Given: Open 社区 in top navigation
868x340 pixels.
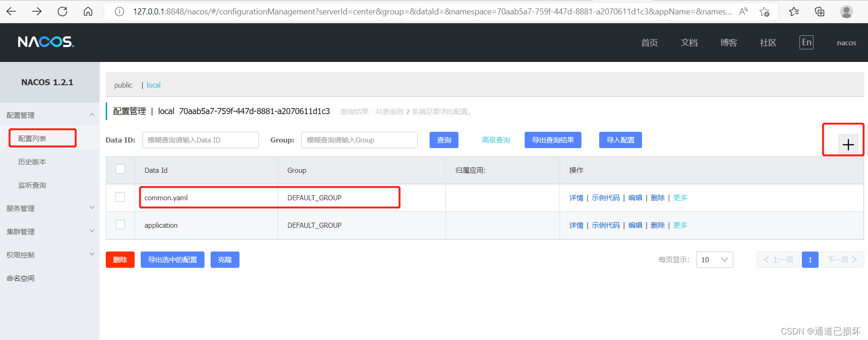Looking at the screenshot, I should 768,43.
